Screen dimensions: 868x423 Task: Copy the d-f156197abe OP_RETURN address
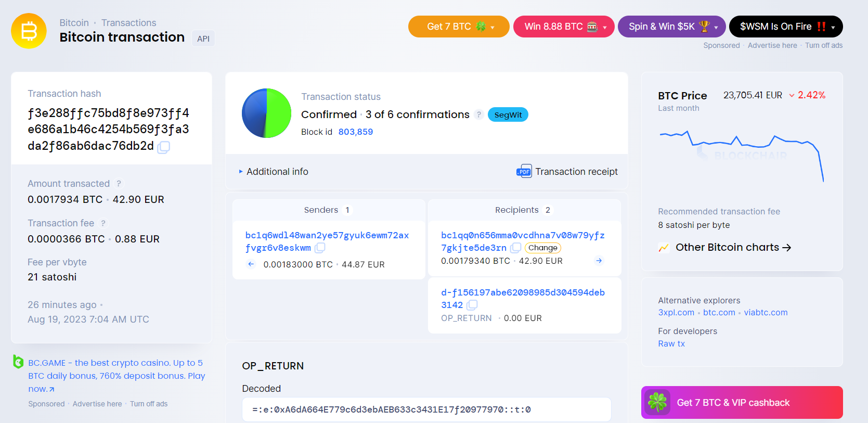click(472, 305)
